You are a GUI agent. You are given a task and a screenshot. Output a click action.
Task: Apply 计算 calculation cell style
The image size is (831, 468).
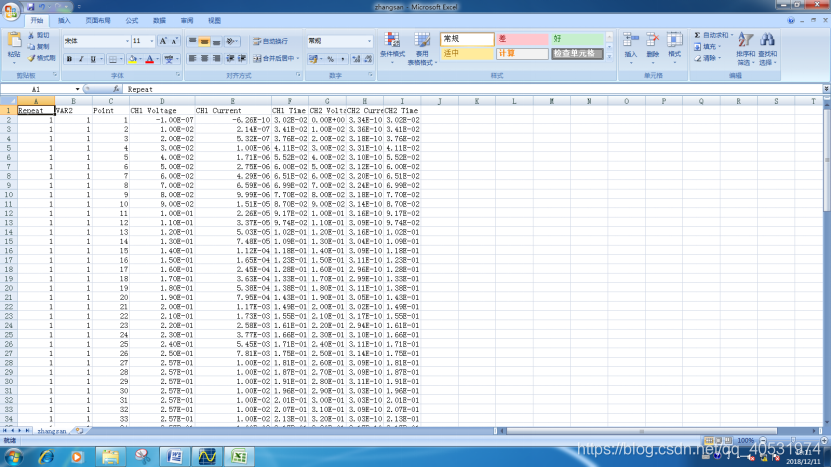click(522, 54)
